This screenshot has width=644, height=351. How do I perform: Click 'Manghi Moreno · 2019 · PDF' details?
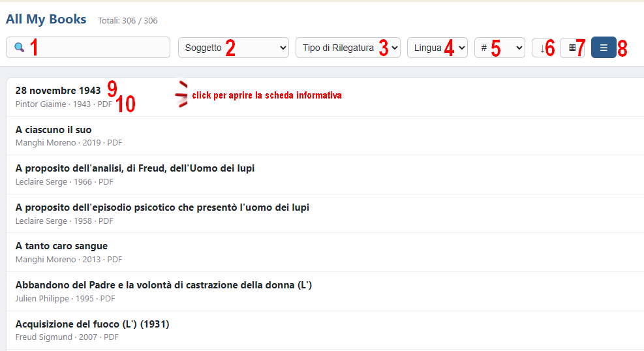pos(69,143)
